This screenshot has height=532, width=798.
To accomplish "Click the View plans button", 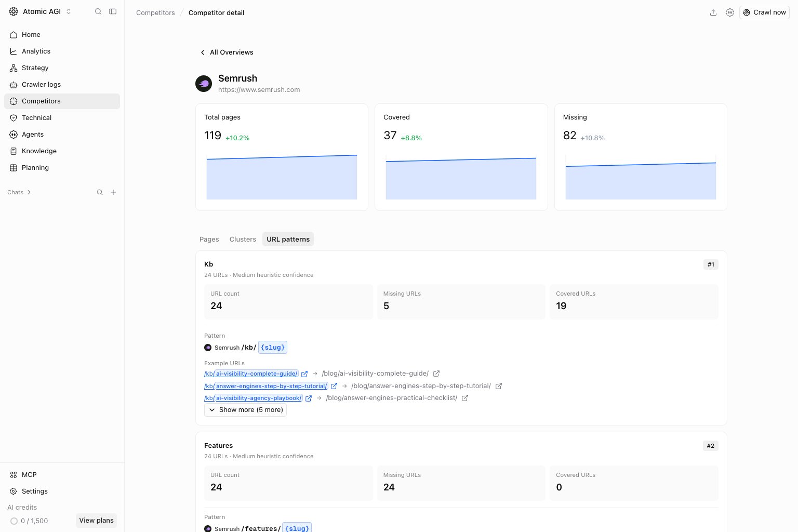I will tap(96, 521).
